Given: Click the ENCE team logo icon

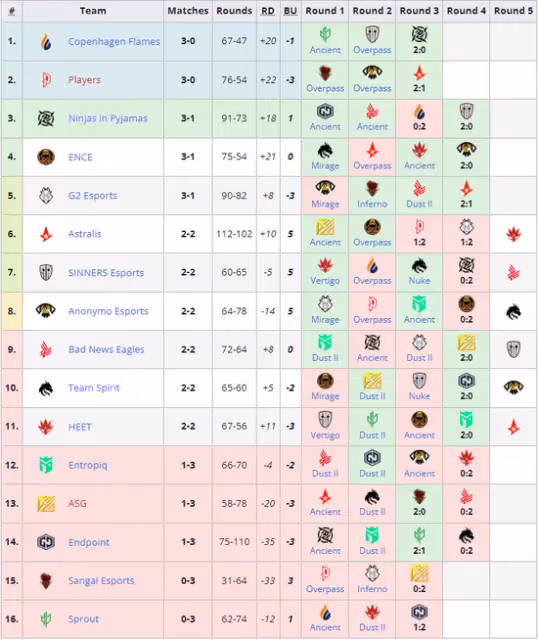Looking at the screenshot, I should [46, 157].
